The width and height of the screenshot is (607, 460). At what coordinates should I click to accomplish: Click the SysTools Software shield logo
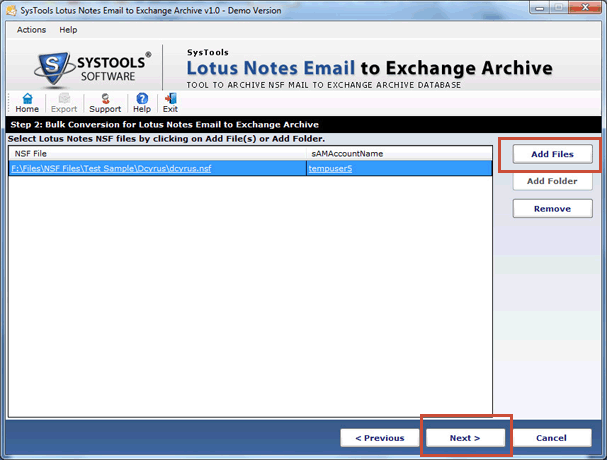(52, 68)
